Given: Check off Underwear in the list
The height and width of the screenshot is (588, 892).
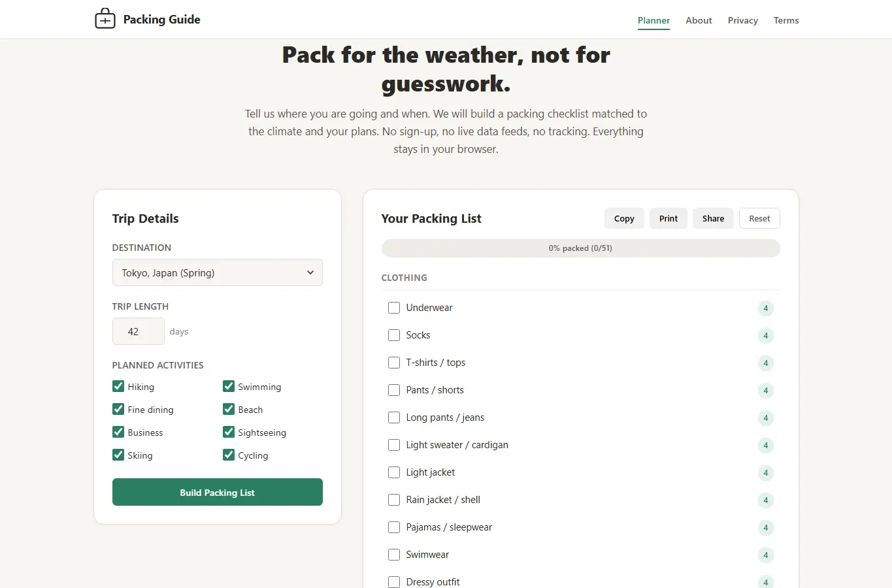Looking at the screenshot, I should tap(394, 308).
